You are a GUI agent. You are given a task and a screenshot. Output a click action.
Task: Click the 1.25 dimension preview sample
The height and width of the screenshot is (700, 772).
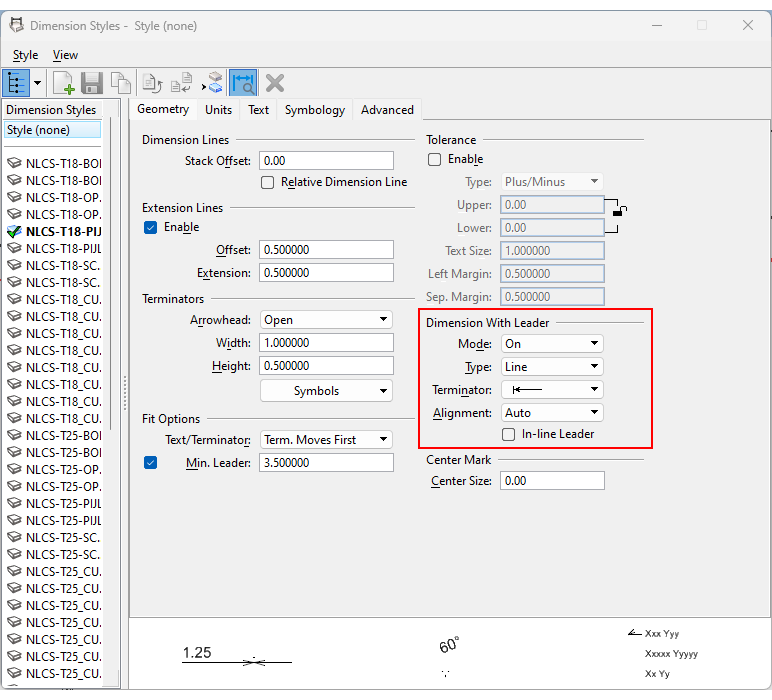pos(236,656)
